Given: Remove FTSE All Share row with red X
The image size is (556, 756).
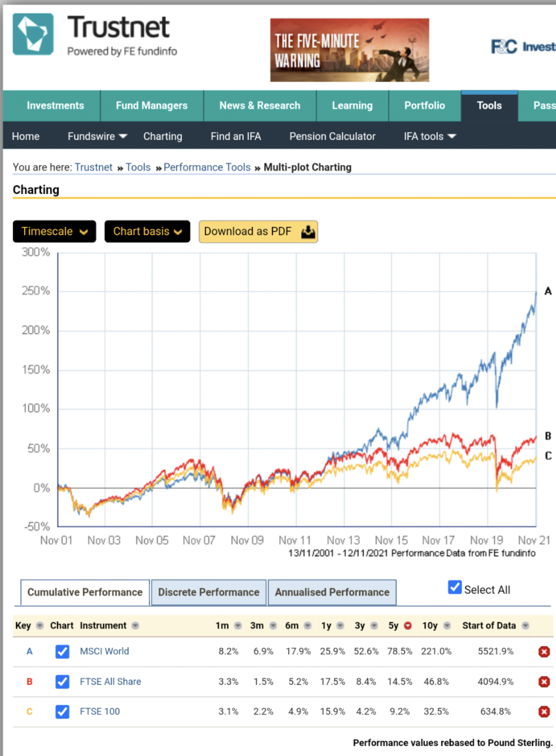Looking at the screenshot, I should click(x=544, y=681).
